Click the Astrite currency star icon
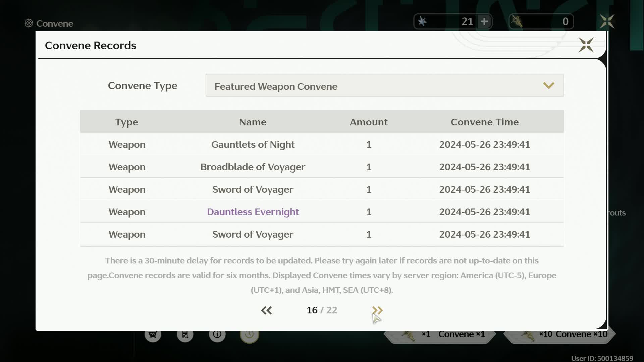 point(422,21)
